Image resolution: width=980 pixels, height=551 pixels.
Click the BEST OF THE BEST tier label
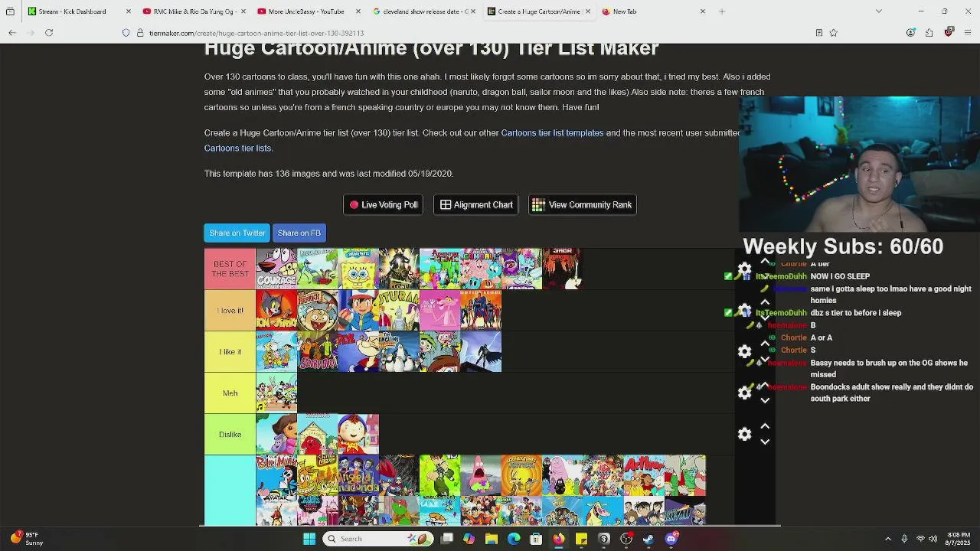coord(230,269)
